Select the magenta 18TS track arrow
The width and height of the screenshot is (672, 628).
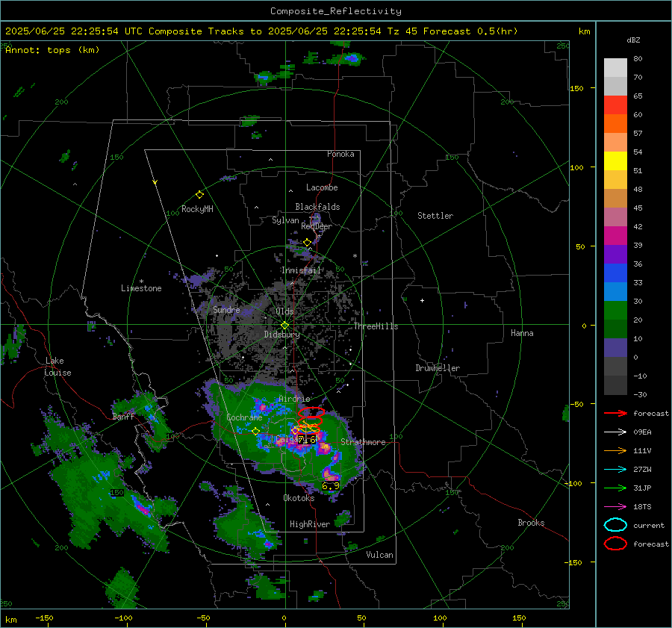615,507
